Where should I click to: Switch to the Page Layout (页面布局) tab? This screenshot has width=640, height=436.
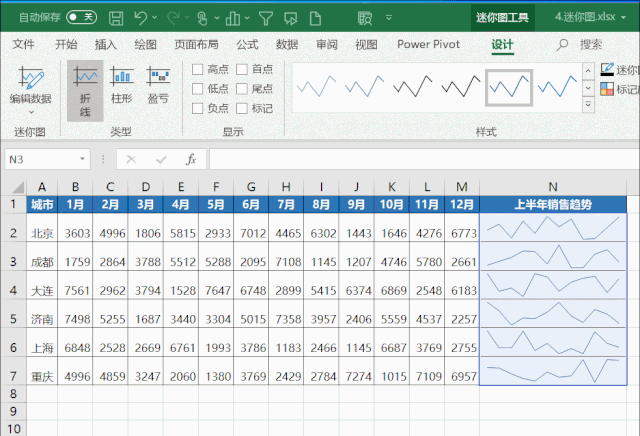[196, 44]
